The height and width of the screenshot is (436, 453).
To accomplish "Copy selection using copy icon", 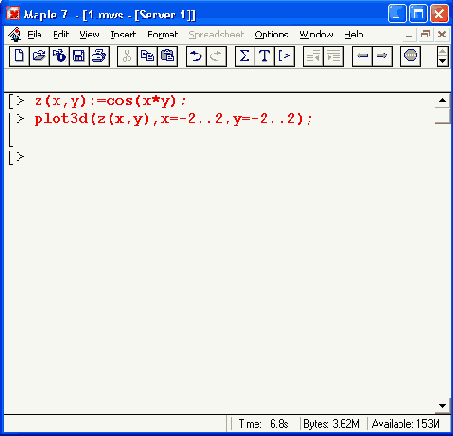I will click(147, 56).
